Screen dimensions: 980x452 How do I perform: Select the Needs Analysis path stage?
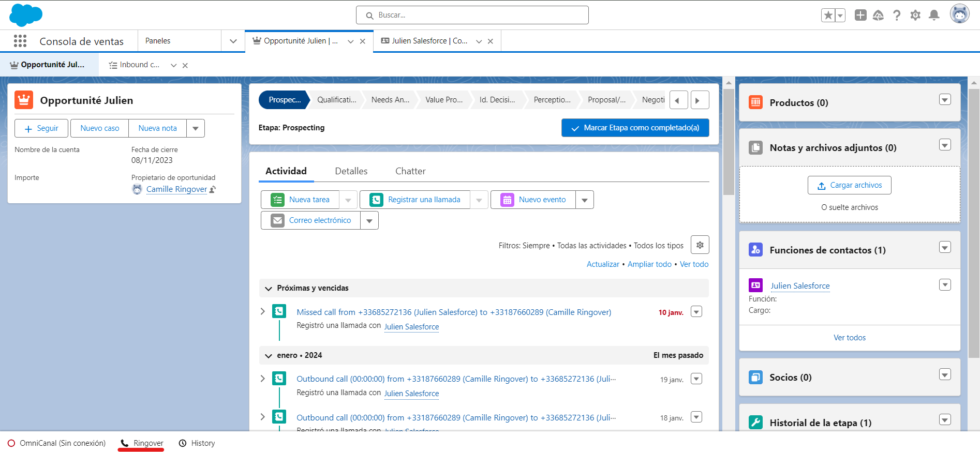click(x=390, y=100)
